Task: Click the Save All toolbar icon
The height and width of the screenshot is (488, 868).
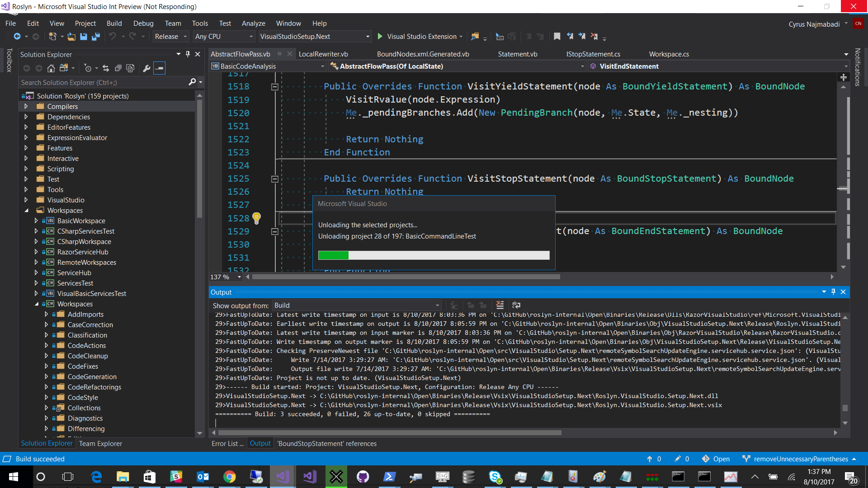Action: tap(96, 37)
